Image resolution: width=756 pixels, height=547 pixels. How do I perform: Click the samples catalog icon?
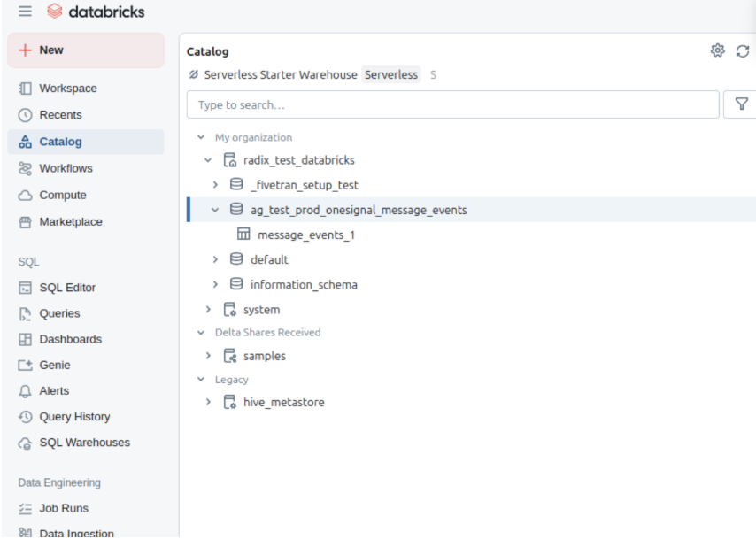tap(230, 356)
